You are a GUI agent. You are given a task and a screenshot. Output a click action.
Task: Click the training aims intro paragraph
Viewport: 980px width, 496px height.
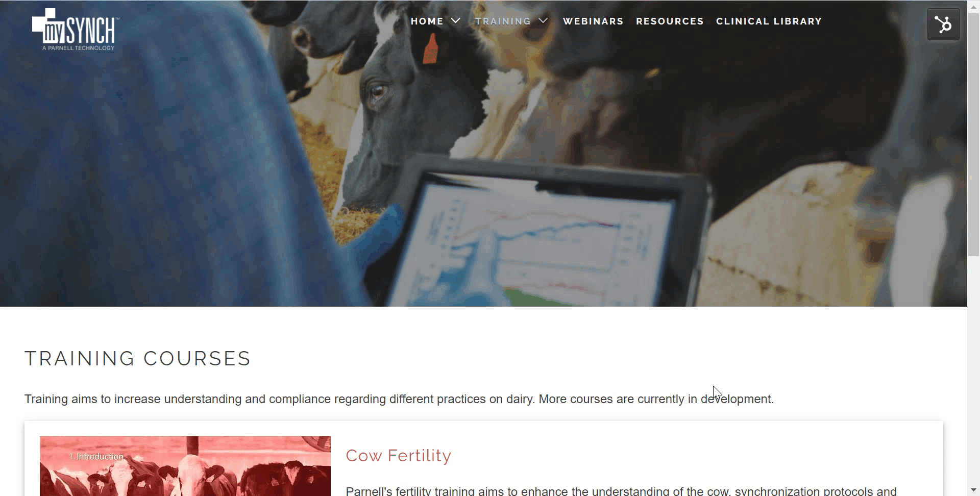(x=399, y=399)
